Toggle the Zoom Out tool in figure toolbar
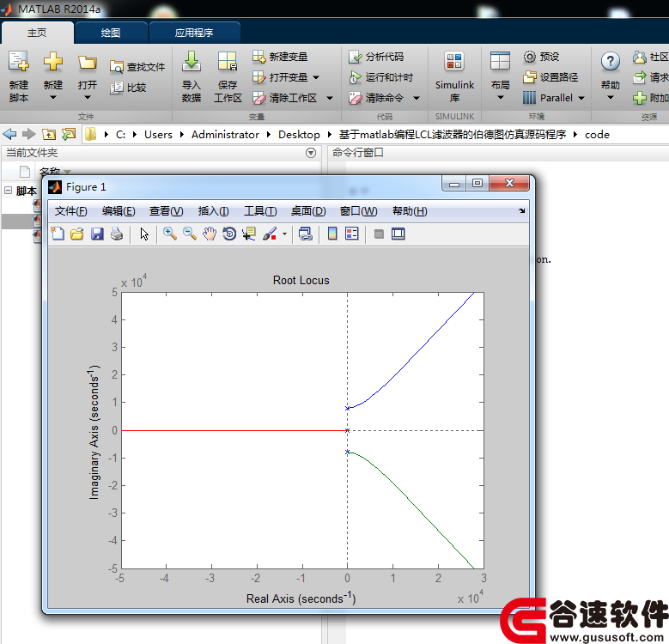The image size is (669, 644). coord(190,234)
